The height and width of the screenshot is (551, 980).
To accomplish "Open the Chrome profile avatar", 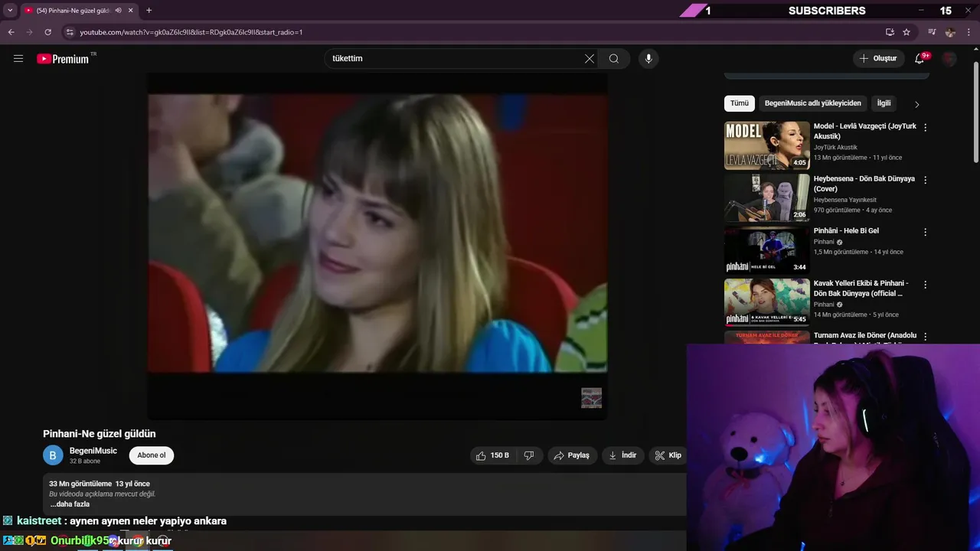I will point(950,32).
